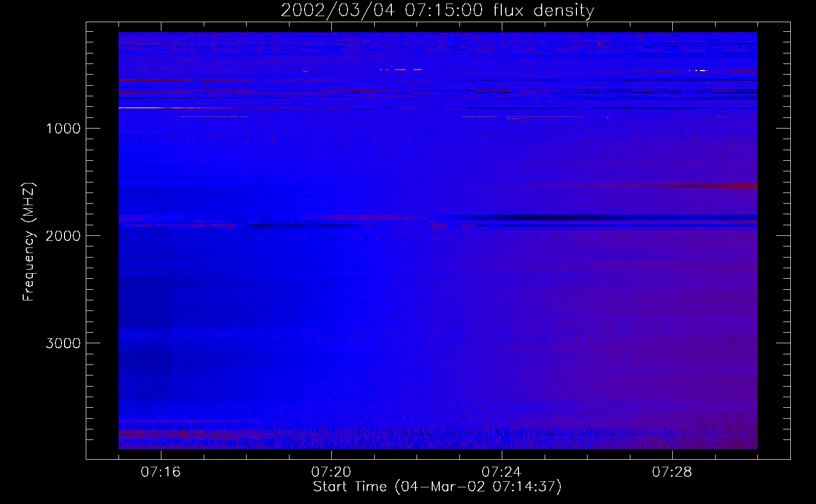Click the plot title '2002/03/04 07:15:00 flux density'
Image resolution: width=816 pixels, height=504 pixels.
pos(437,11)
